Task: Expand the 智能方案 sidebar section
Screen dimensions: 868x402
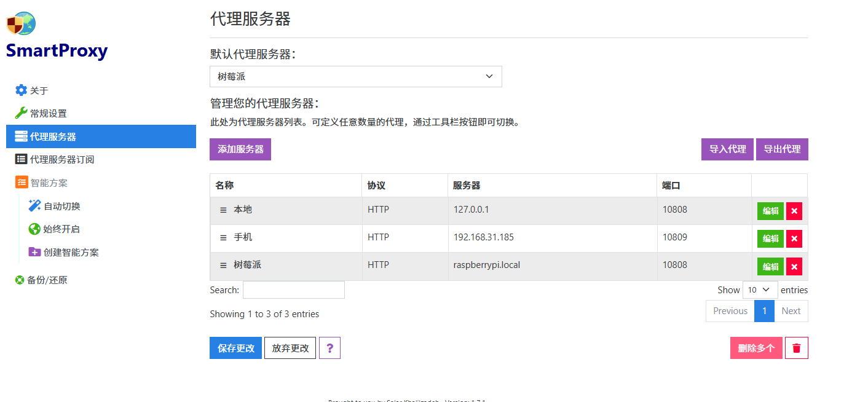Action: 49,183
